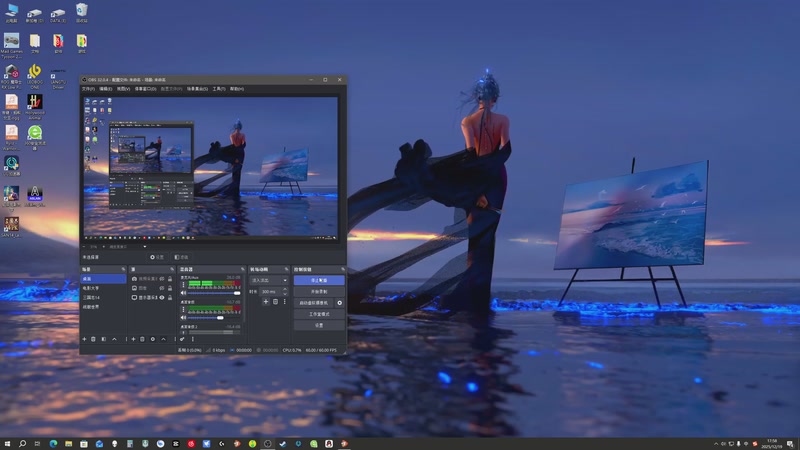Toggle the lock on the display capture source
Screen dimensions: 800x450
tap(170, 297)
